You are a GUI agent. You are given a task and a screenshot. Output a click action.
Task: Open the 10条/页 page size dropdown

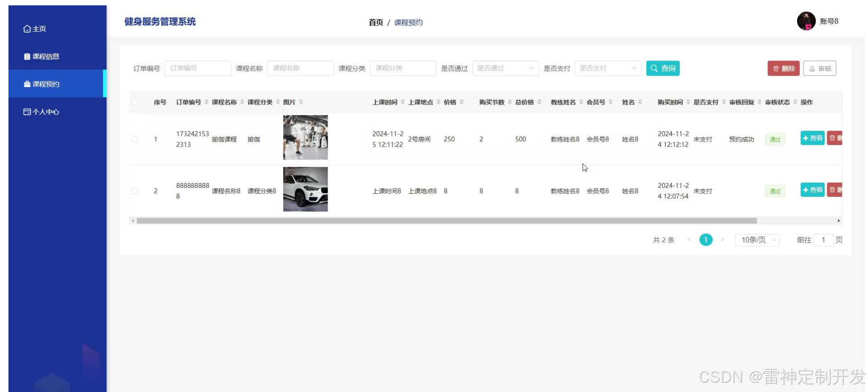[757, 240]
